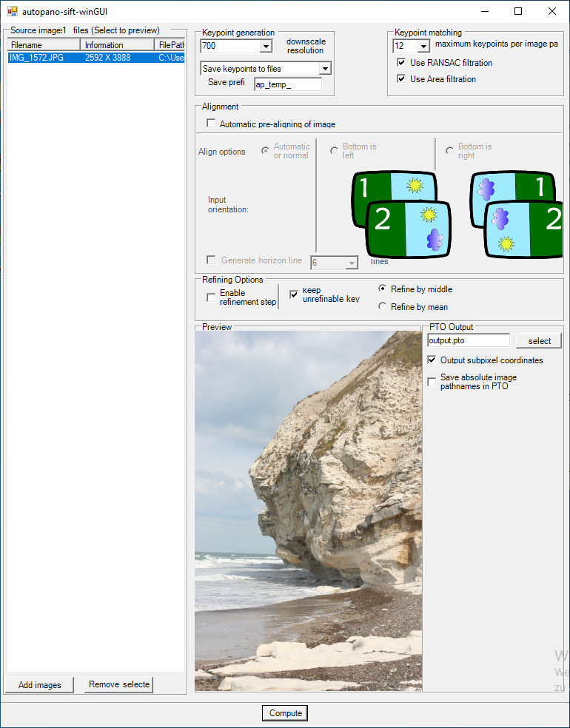Click the Information column header

pyautogui.click(x=117, y=45)
